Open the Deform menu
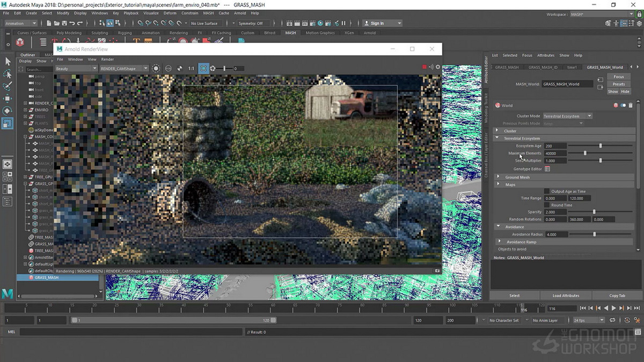 click(170, 13)
